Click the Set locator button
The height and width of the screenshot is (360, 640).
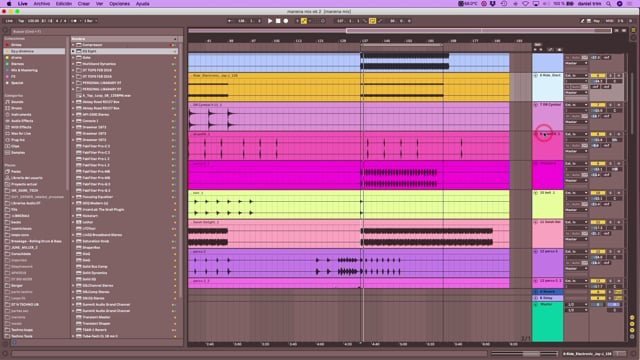538,45
